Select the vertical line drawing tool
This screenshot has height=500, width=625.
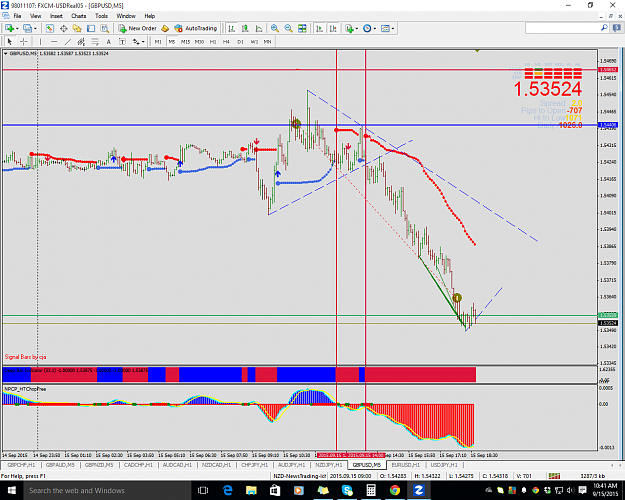(x=40, y=41)
